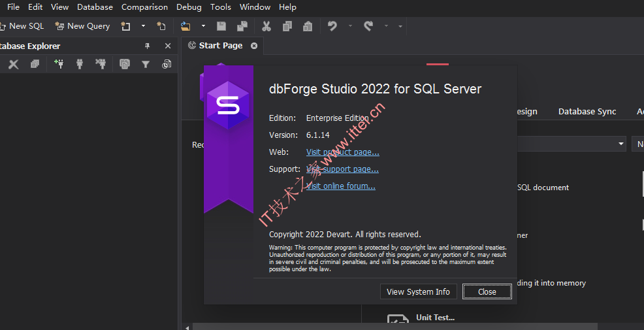Open the Edit menu
Viewport: 644px width, 330px height.
[x=35, y=7]
